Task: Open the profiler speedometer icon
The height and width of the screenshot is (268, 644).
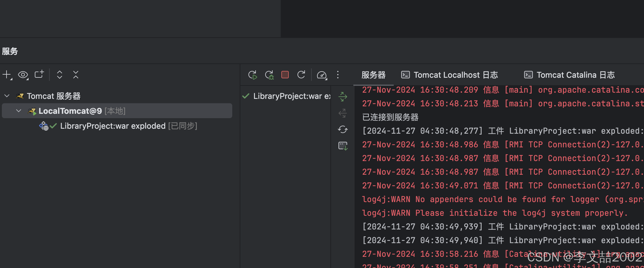Action: tap(322, 75)
